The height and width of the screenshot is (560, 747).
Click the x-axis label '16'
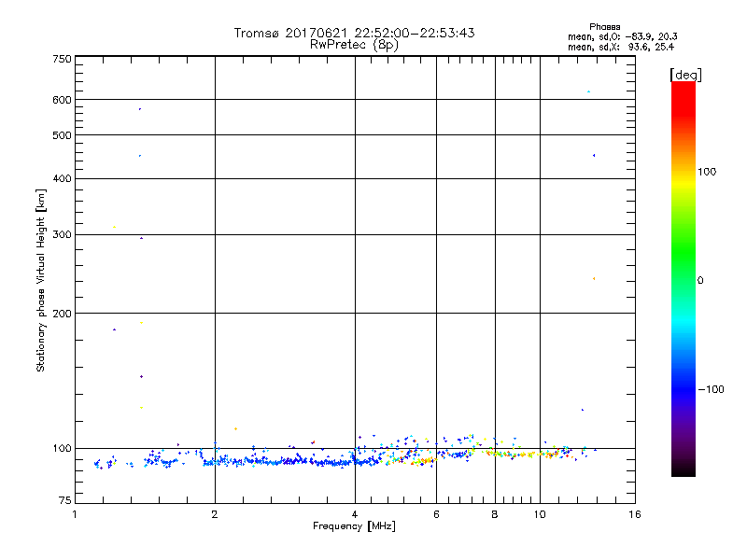click(635, 514)
